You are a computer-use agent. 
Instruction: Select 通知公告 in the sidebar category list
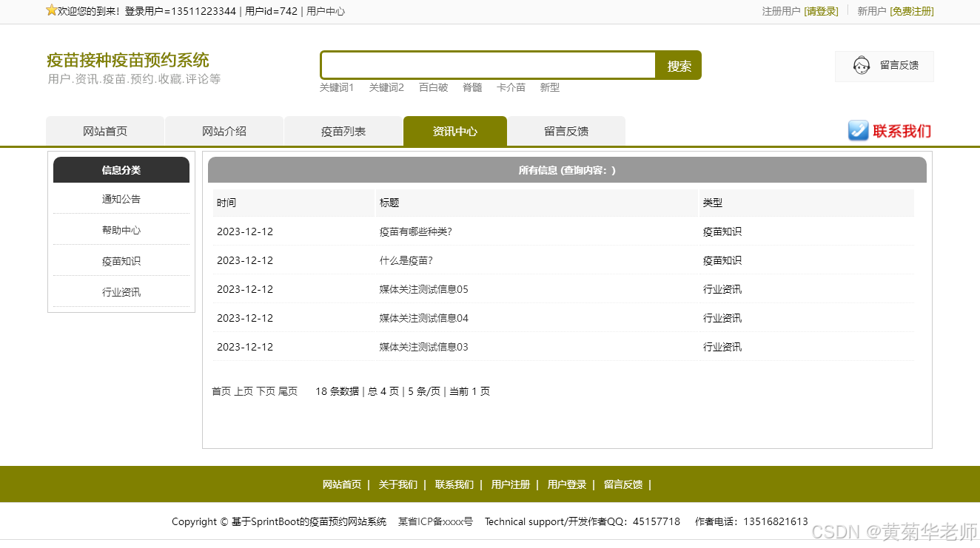121,198
